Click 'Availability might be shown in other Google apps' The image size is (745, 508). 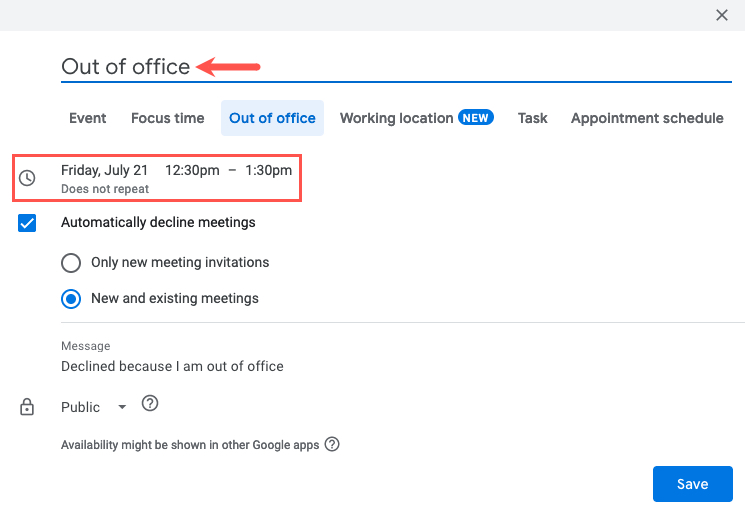190,445
